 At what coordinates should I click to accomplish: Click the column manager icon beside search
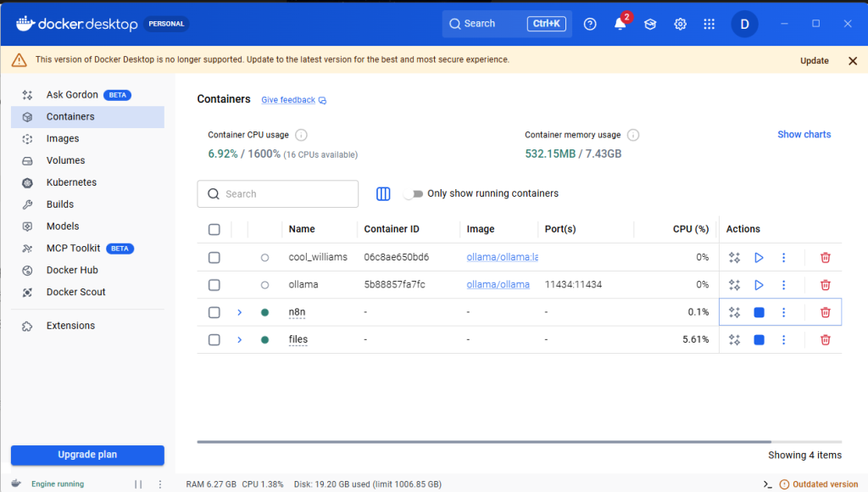383,193
